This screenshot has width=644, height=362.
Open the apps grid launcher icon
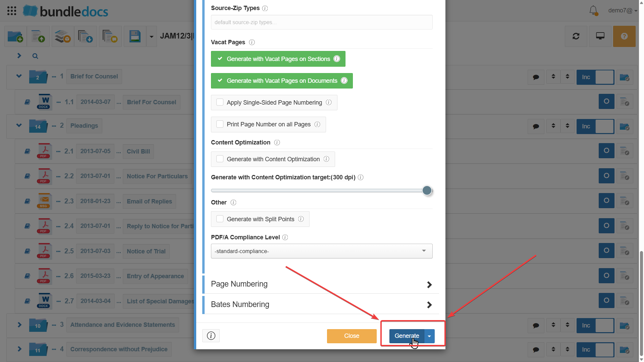pyautogui.click(x=12, y=11)
